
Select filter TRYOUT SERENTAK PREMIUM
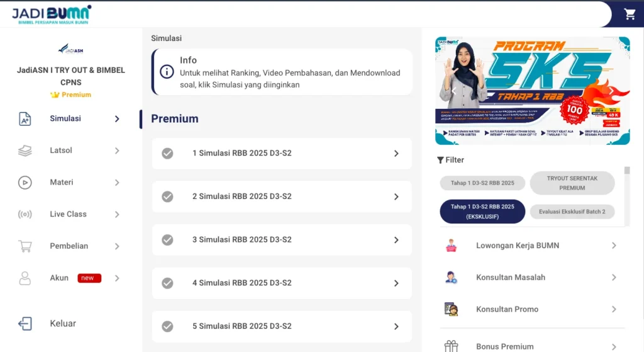pos(572,183)
